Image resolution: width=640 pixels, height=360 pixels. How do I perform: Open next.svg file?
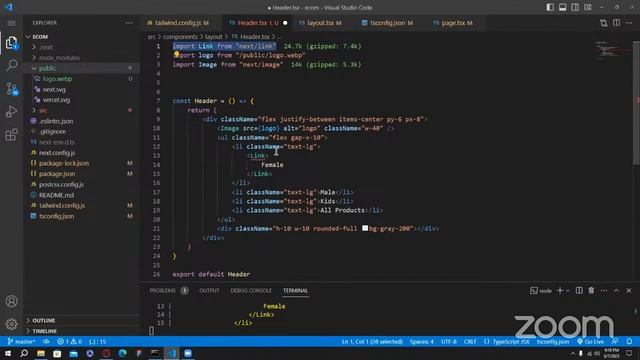(54, 89)
